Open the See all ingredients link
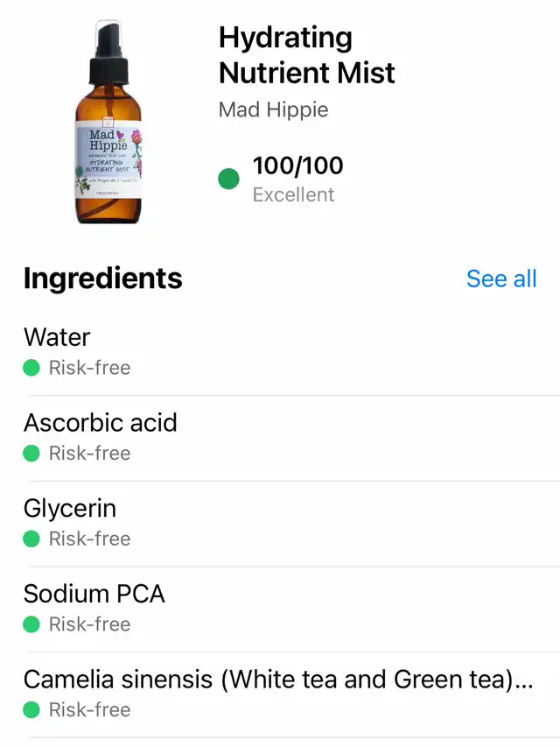The image size is (560, 747). (501, 278)
